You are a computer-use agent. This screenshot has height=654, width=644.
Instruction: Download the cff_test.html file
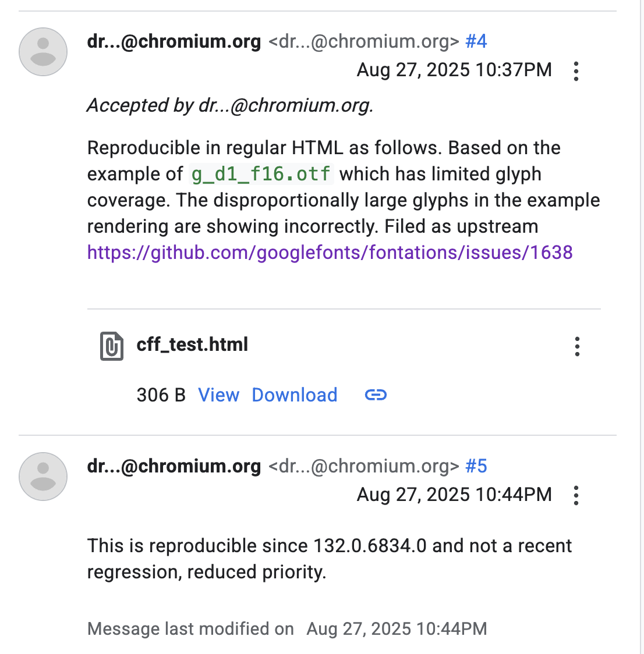[295, 395]
